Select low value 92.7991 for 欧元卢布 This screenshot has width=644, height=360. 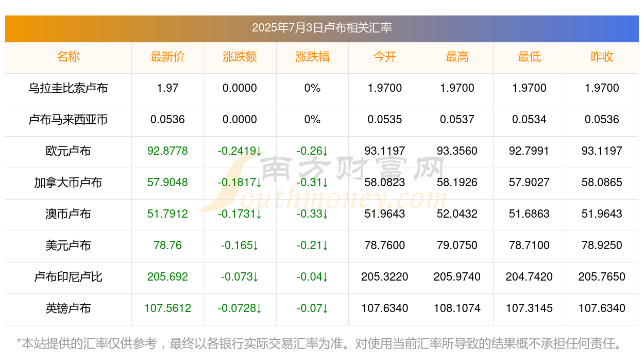click(x=530, y=151)
